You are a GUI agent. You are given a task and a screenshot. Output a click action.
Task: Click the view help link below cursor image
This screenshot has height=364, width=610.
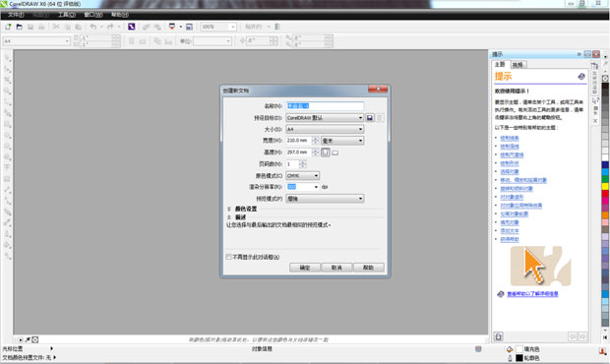click(x=532, y=294)
